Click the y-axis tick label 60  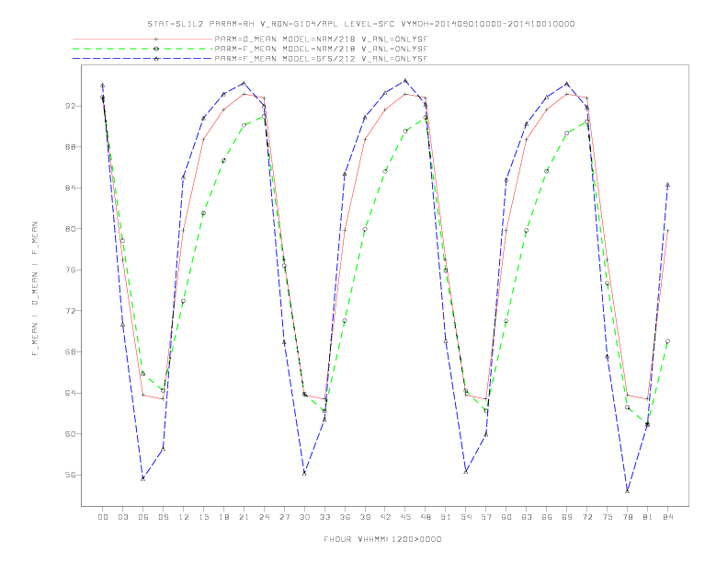pyautogui.click(x=72, y=434)
